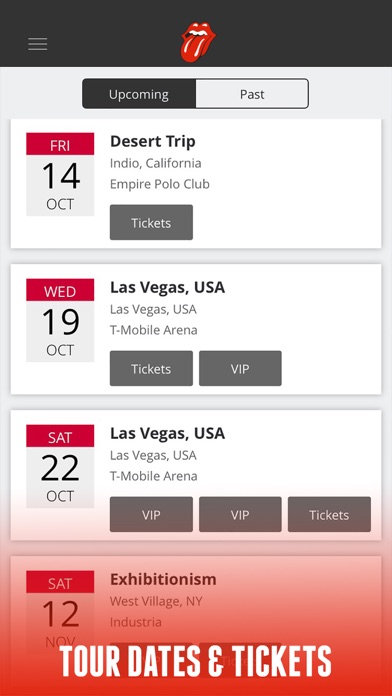Open the Exhibitionism event title
The width and height of the screenshot is (392, 696).
click(163, 579)
